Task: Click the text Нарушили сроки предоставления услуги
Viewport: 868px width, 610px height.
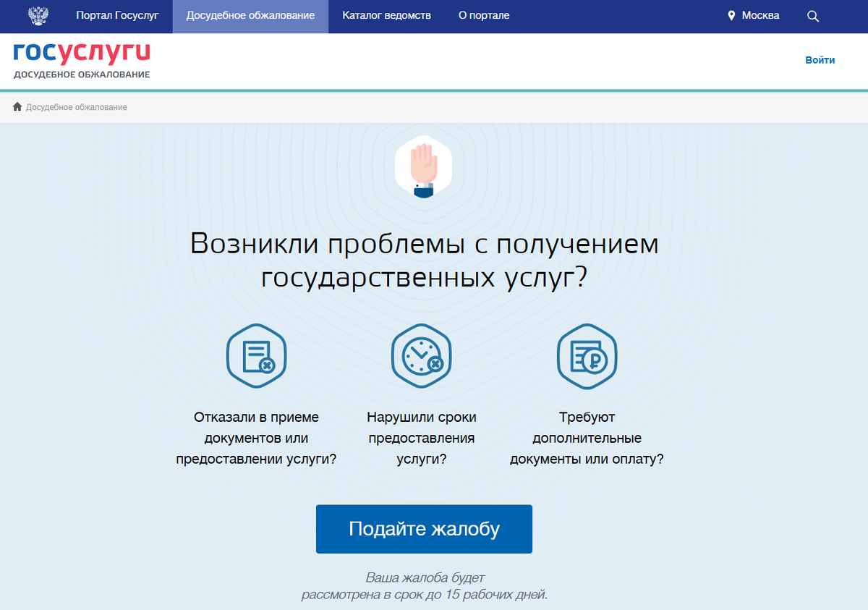Action: pos(422,438)
